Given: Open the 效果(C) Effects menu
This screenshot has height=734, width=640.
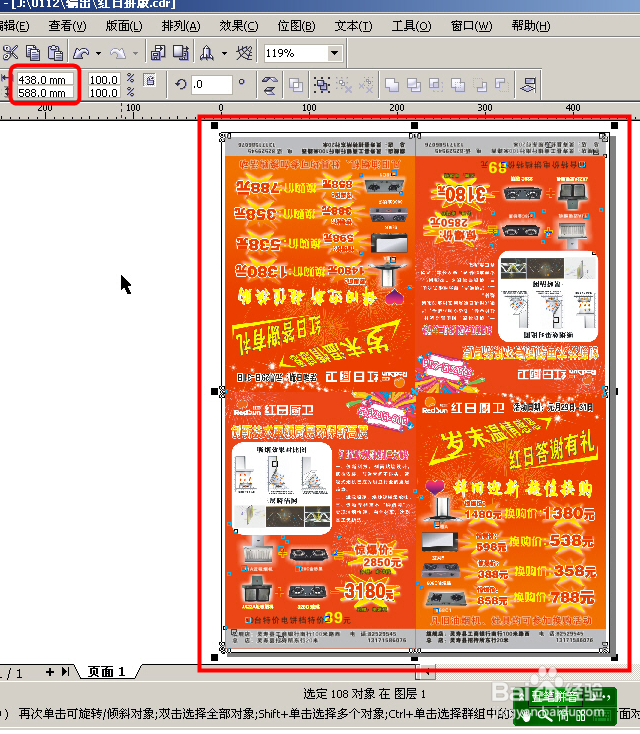Looking at the screenshot, I should pos(239,26).
